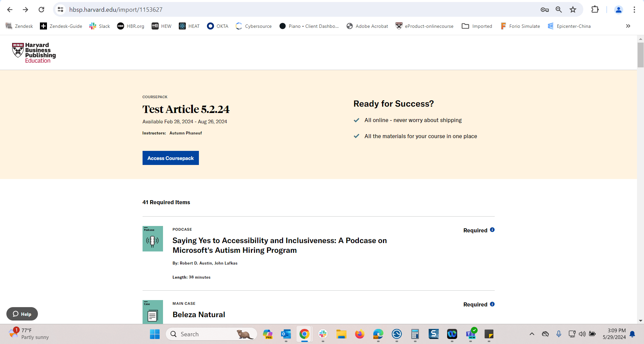Open Chrome's three-dot menu
The height and width of the screenshot is (344, 644).
click(634, 9)
